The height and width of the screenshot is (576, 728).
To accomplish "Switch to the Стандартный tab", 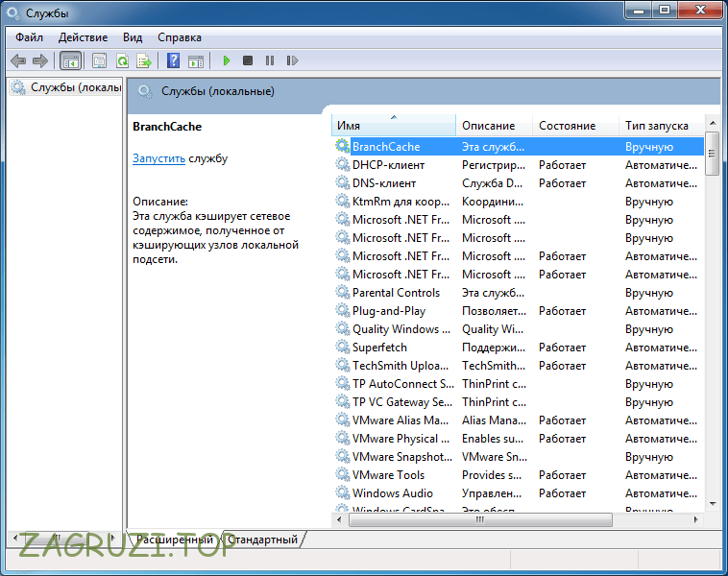I will pyautogui.click(x=262, y=540).
